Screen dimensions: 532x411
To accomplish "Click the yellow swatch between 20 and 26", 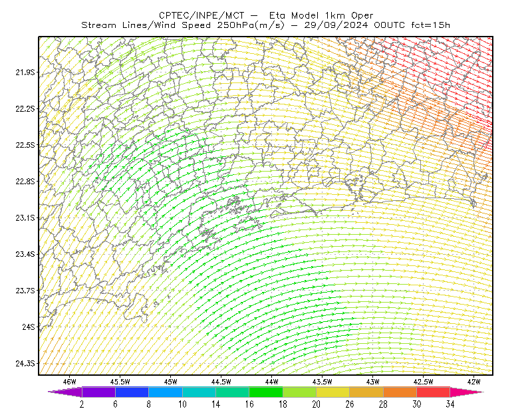I will [x=333, y=392].
